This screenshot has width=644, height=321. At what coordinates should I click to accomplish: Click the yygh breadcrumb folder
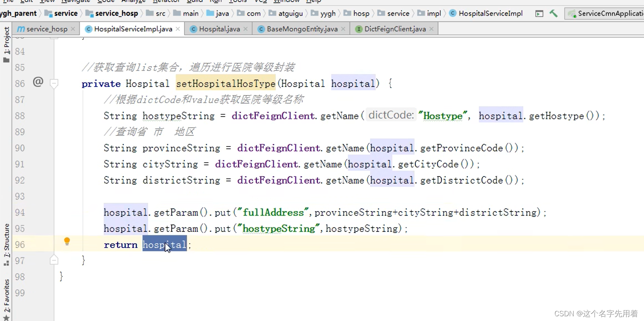pyautogui.click(x=323, y=13)
